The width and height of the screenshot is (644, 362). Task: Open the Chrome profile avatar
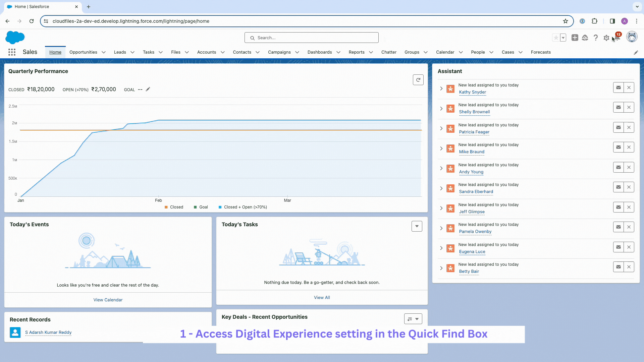tap(624, 21)
